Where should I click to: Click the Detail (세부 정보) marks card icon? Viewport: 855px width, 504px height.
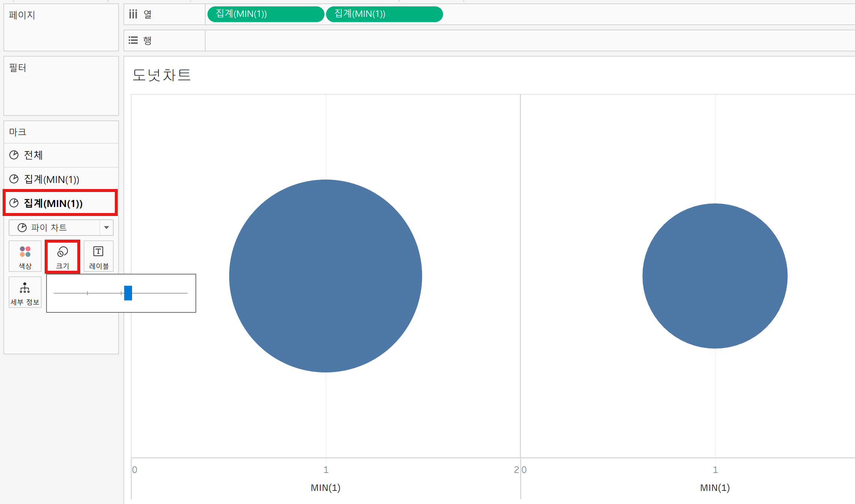(25, 288)
